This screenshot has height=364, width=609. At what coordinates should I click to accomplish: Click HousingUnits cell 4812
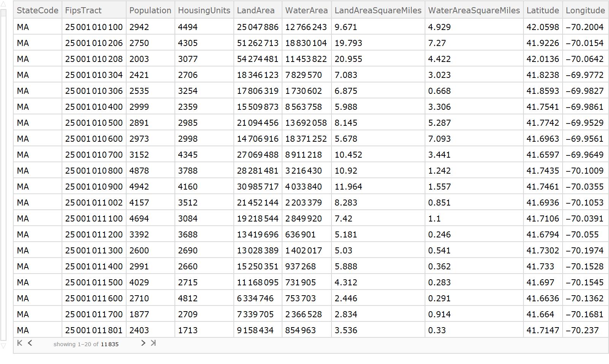pos(204,298)
